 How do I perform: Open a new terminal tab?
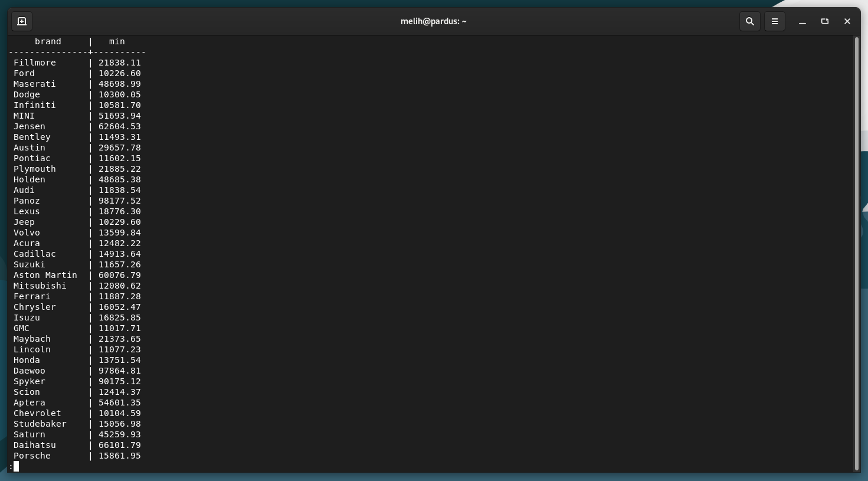[x=22, y=21]
